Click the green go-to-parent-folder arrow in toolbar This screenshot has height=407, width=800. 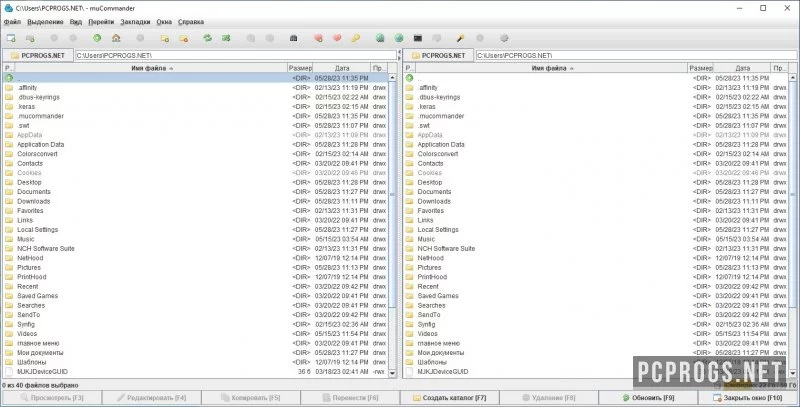tap(97, 38)
